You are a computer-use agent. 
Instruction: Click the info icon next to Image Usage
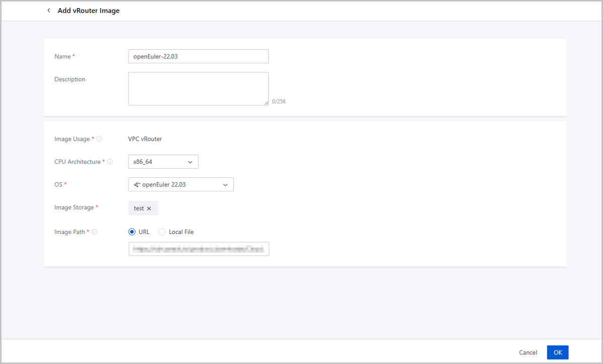click(99, 139)
